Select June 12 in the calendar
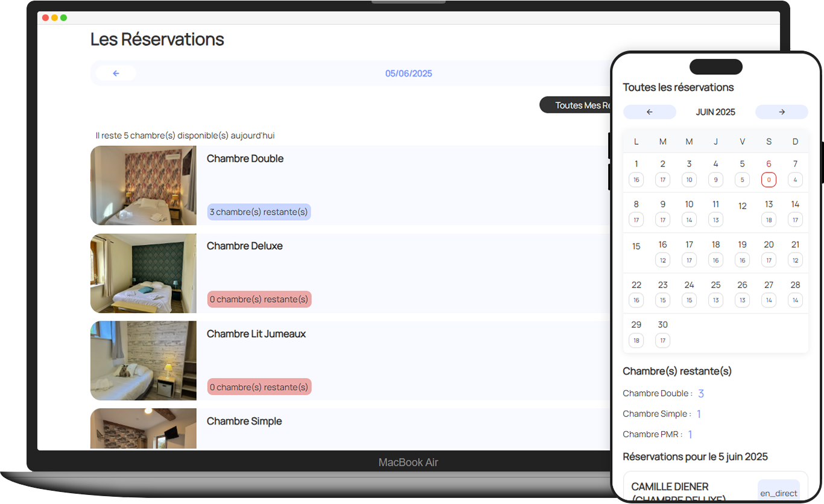 coord(742,204)
